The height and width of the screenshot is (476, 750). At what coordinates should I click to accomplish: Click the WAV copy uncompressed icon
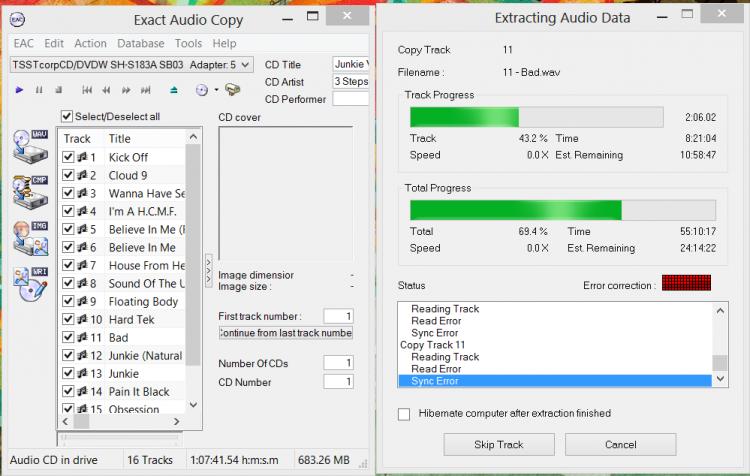(x=30, y=147)
